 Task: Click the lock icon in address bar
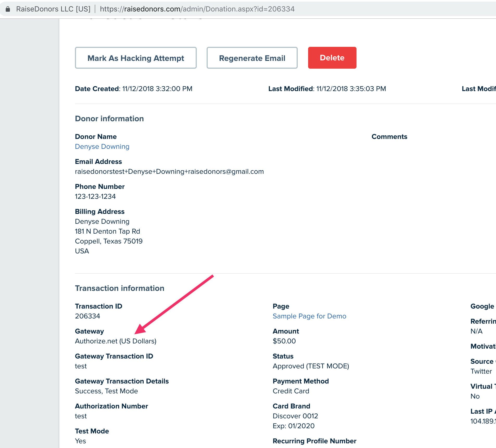coord(8,9)
